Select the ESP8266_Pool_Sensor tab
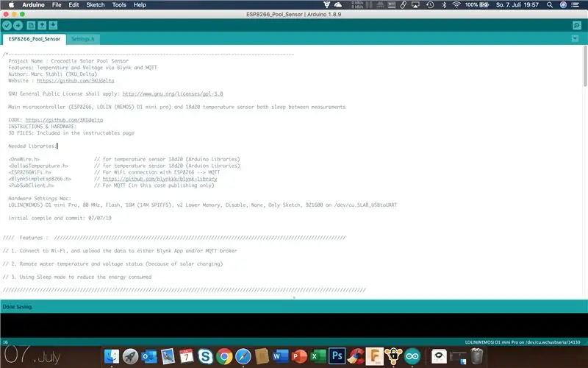 (34, 39)
